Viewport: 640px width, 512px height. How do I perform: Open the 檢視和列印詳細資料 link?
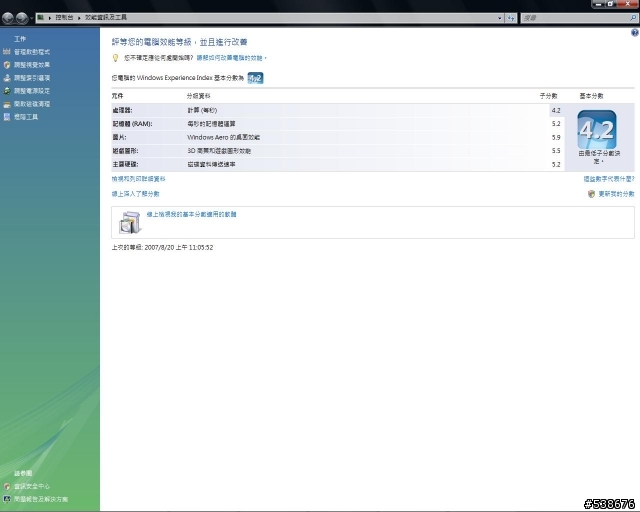point(138,179)
